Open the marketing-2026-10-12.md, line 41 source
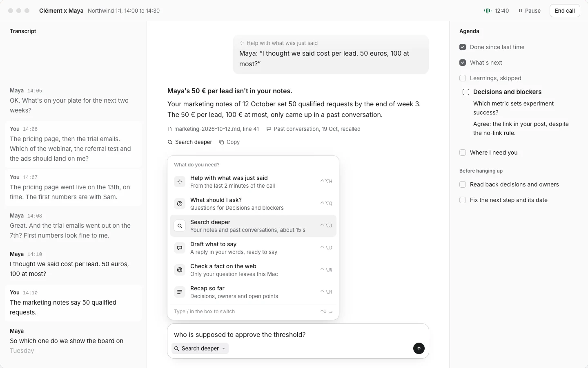Image resolution: width=588 pixels, height=368 pixels. pyautogui.click(x=213, y=129)
